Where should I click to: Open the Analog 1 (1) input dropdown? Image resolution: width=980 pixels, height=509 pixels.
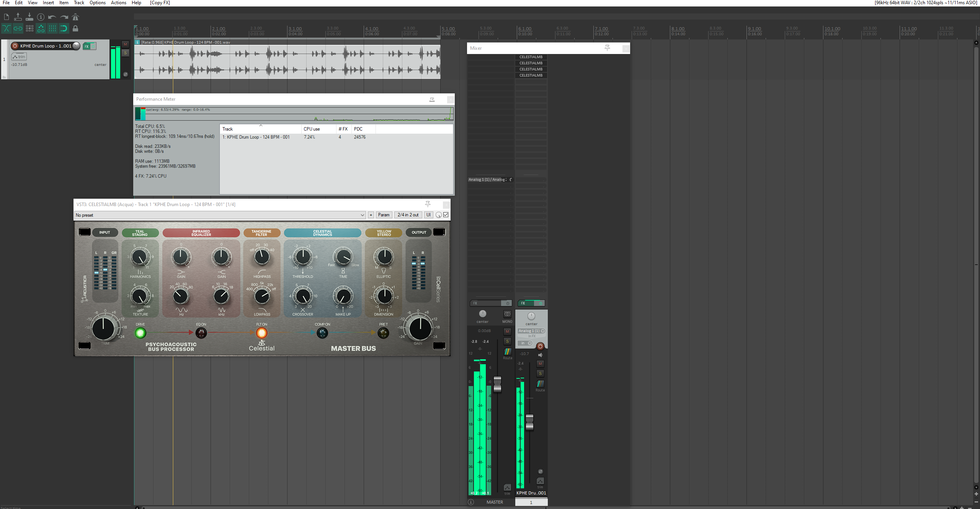click(x=531, y=331)
